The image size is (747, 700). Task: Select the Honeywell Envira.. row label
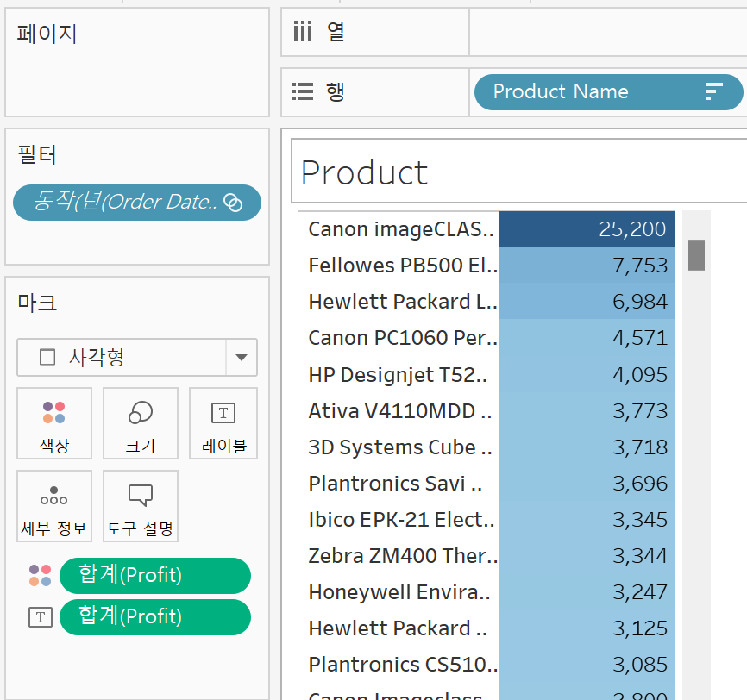click(x=399, y=592)
